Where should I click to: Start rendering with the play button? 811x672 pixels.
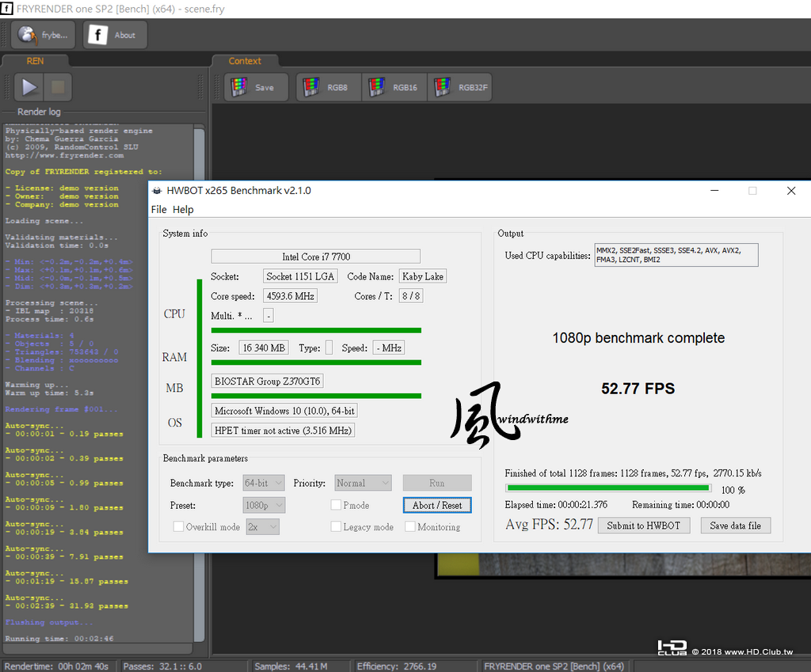[x=29, y=87]
